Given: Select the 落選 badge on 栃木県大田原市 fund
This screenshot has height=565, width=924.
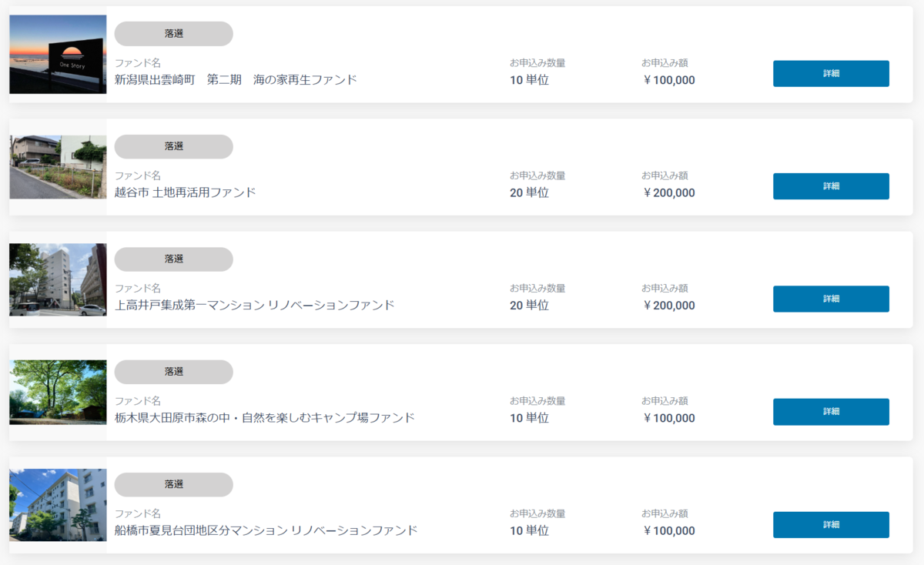Looking at the screenshot, I should pyautogui.click(x=174, y=372).
